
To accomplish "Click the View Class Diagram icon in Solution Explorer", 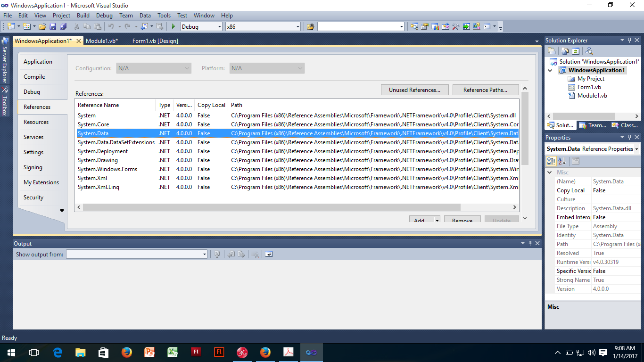I will click(x=588, y=51).
